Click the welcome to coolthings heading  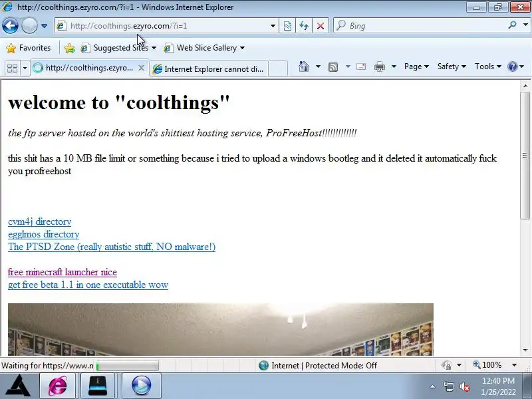119,102
